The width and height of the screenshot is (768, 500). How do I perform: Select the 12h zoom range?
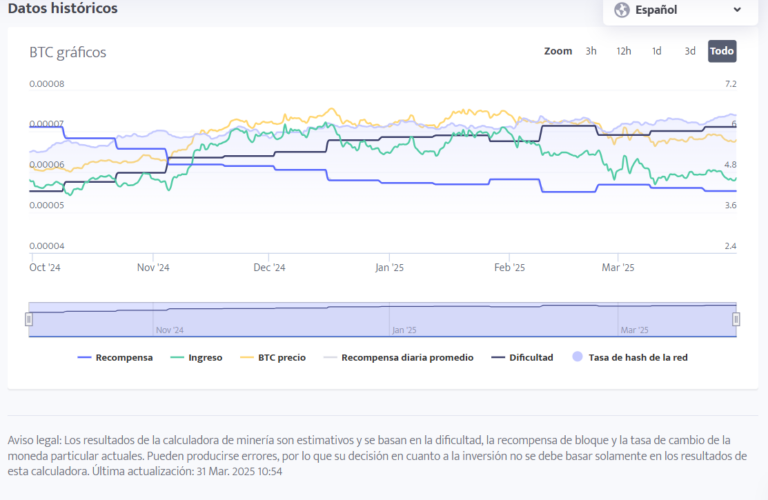tap(623, 51)
